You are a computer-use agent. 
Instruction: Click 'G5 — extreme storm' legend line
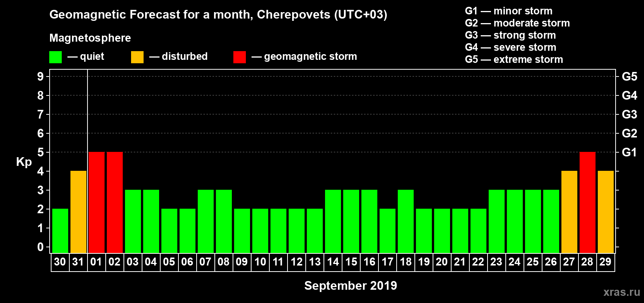tap(514, 59)
